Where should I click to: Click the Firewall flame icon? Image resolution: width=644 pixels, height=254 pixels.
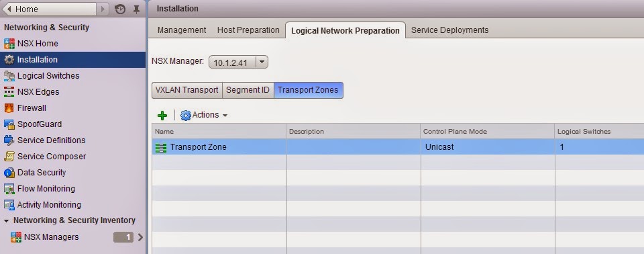click(x=9, y=108)
